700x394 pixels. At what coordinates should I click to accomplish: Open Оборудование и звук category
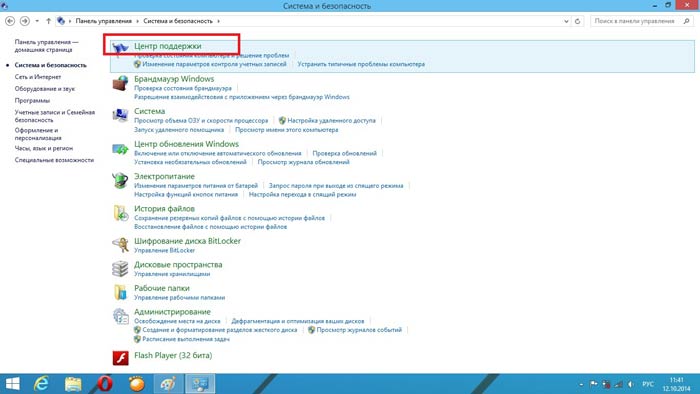pyautogui.click(x=45, y=89)
